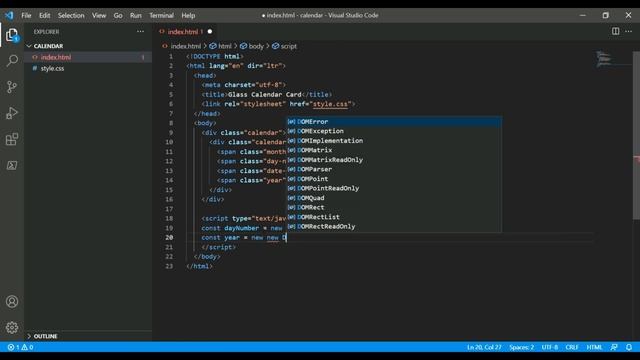640x360 pixels.
Task: Choose DOMRect autocomplete suggestion
Action: tap(394, 207)
